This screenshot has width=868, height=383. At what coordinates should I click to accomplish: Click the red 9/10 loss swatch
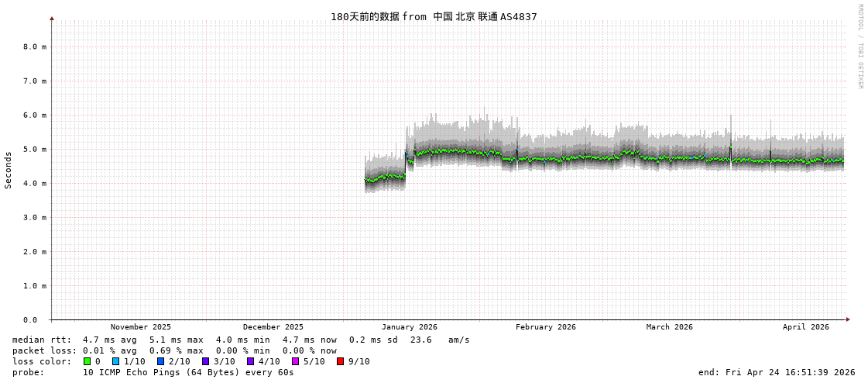[340, 361]
